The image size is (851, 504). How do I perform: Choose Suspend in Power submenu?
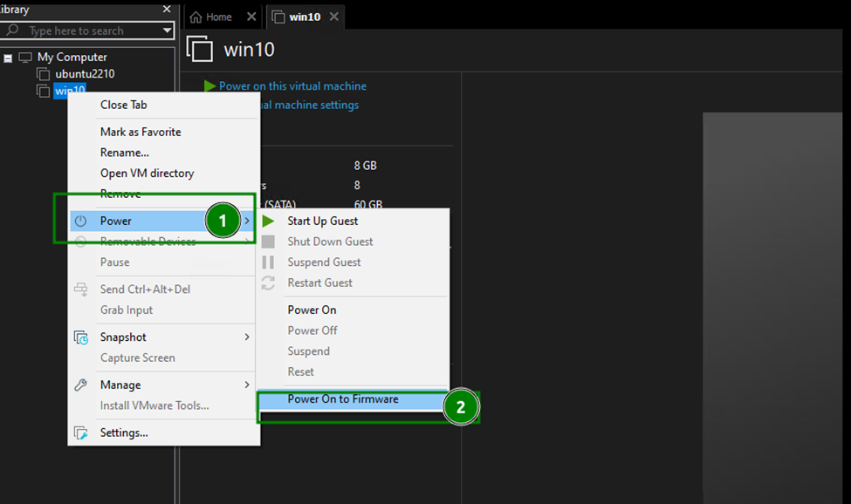[309, 351]
